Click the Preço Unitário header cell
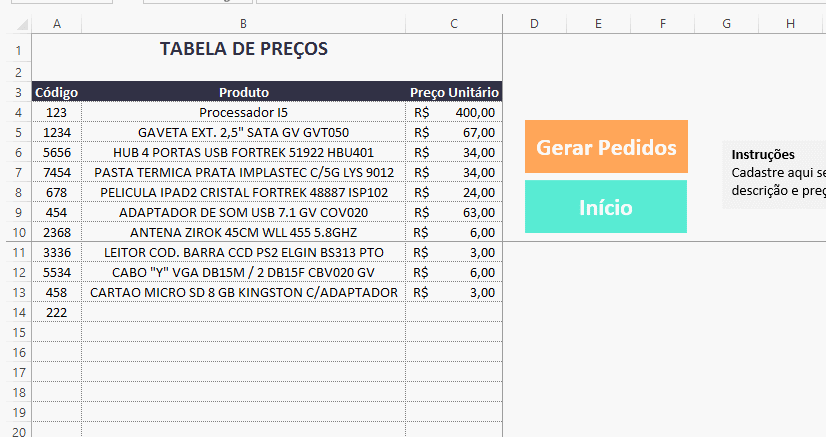 pos(454,92)
